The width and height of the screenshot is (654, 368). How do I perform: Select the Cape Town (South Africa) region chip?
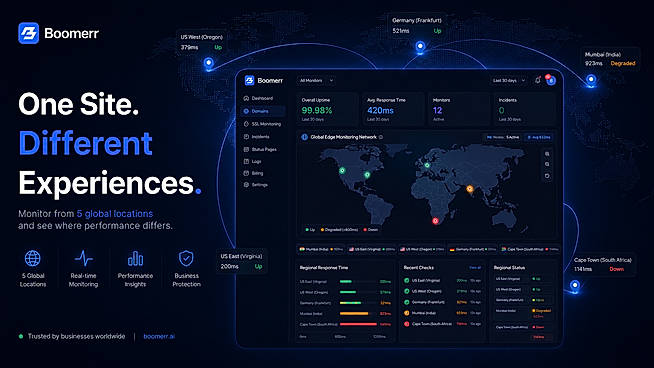coord(529,249)
